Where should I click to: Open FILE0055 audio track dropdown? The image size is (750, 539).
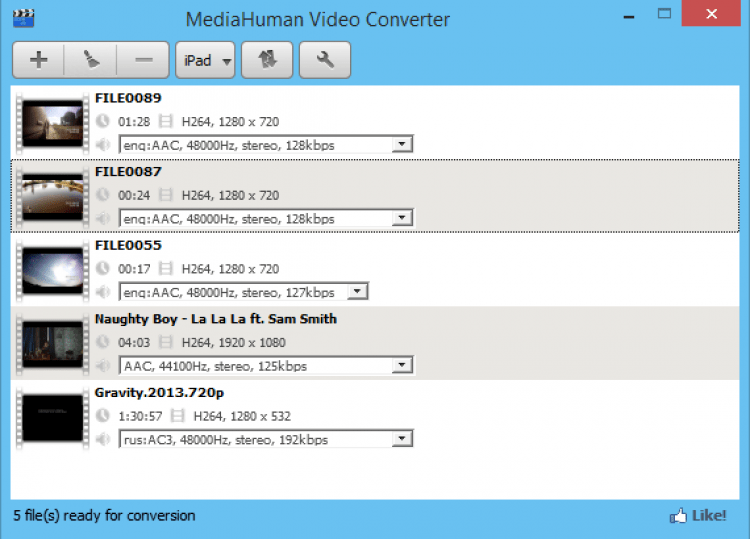243,292
